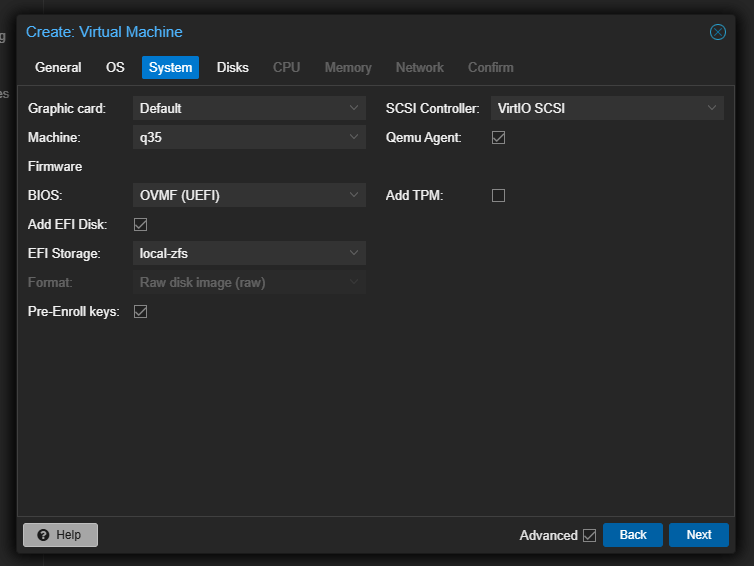Click the Create: Virtual Machine title
The image size is (754, 566).
[104, 32]
